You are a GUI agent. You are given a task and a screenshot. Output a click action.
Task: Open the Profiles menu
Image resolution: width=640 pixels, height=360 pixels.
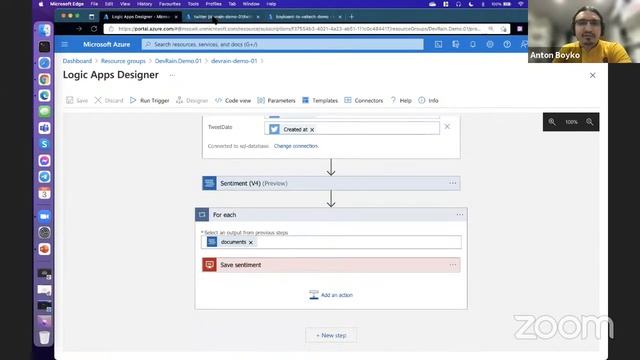click(213, 4)
